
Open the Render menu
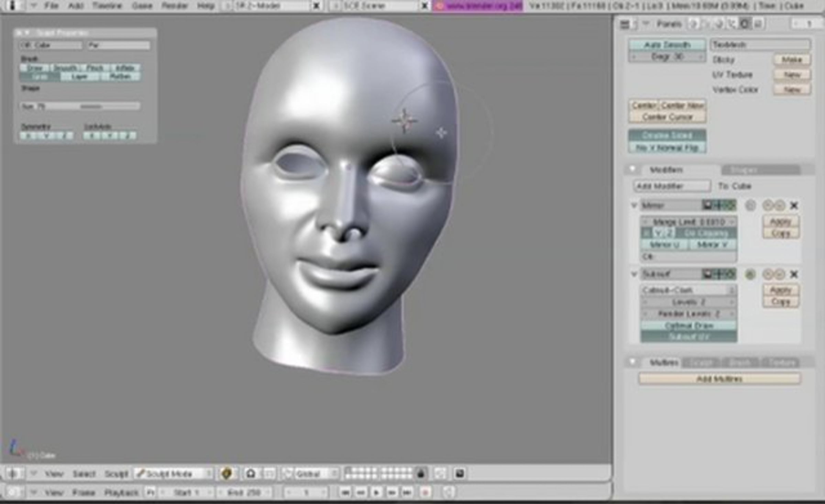point(174,6)
